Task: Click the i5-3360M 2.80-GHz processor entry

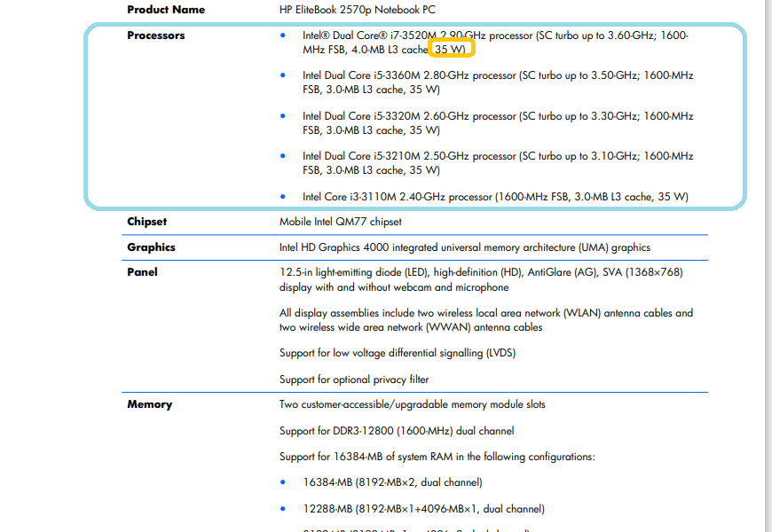Action: tap(498, 82)
